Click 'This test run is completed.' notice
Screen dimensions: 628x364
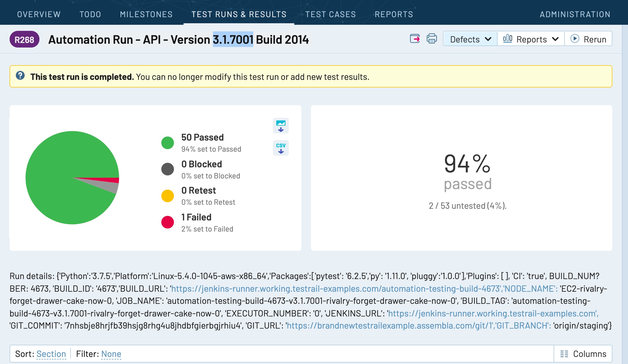pyautogui.click(x=82, y=77)
